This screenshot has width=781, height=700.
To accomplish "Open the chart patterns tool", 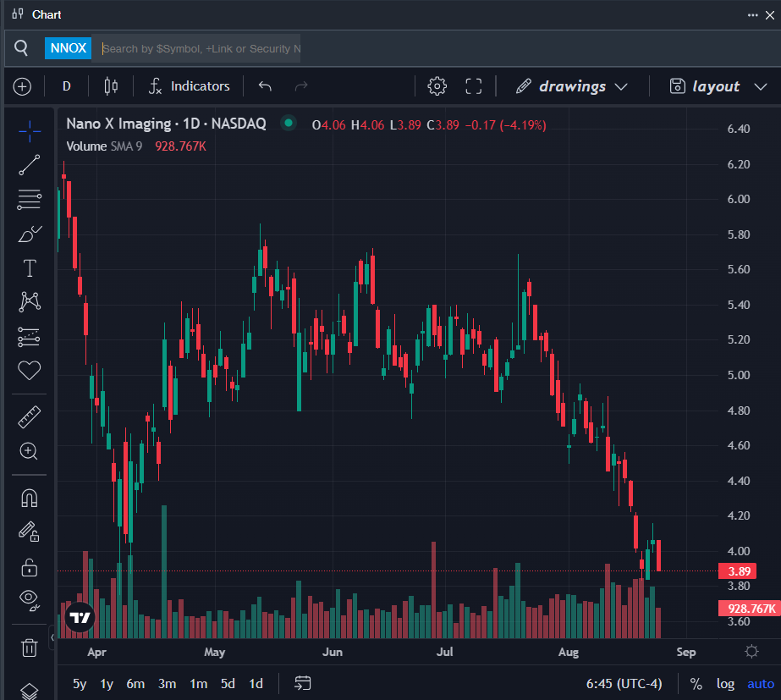I will 30,302.
